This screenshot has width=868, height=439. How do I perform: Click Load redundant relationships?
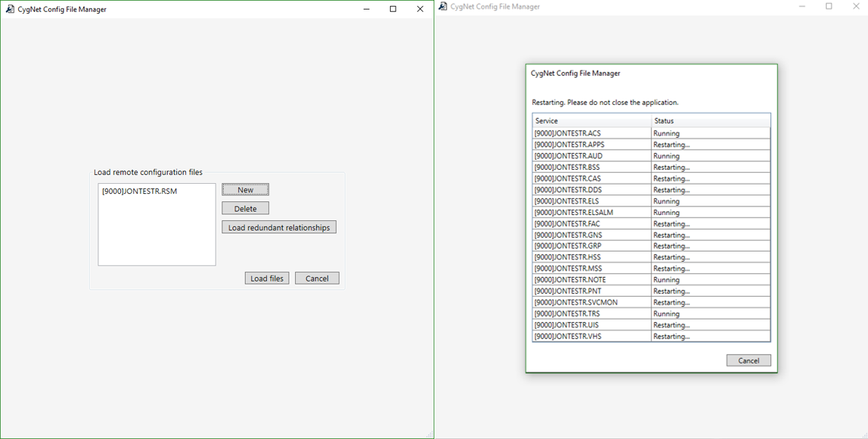tap(278, 228)
